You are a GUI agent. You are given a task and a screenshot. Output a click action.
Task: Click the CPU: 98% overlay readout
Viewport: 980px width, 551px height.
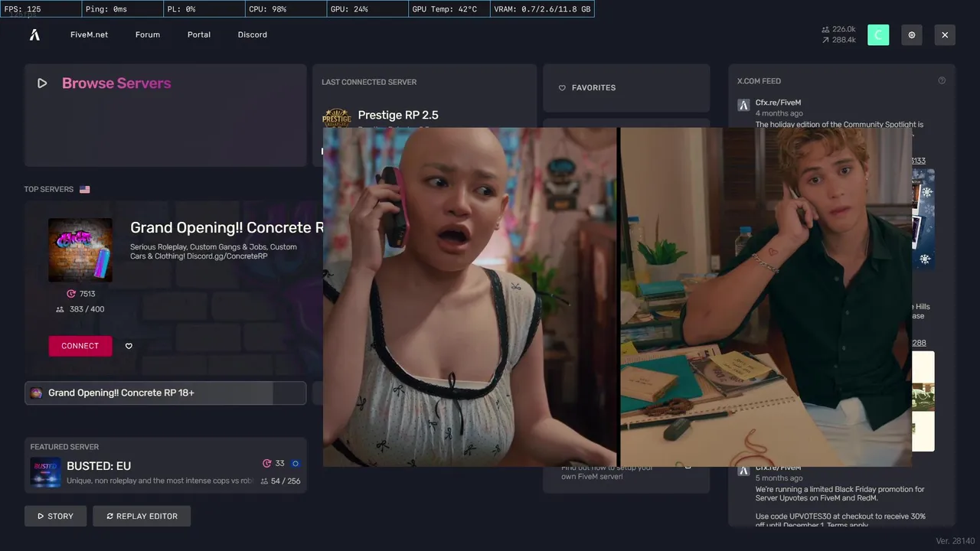tap(285, 9)
